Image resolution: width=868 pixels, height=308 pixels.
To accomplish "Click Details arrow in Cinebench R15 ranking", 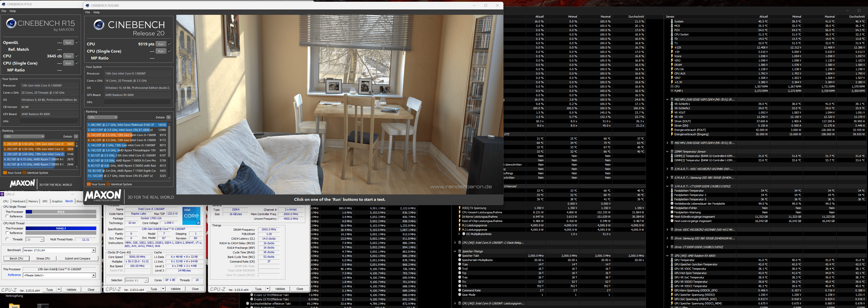I will point(76,136).
